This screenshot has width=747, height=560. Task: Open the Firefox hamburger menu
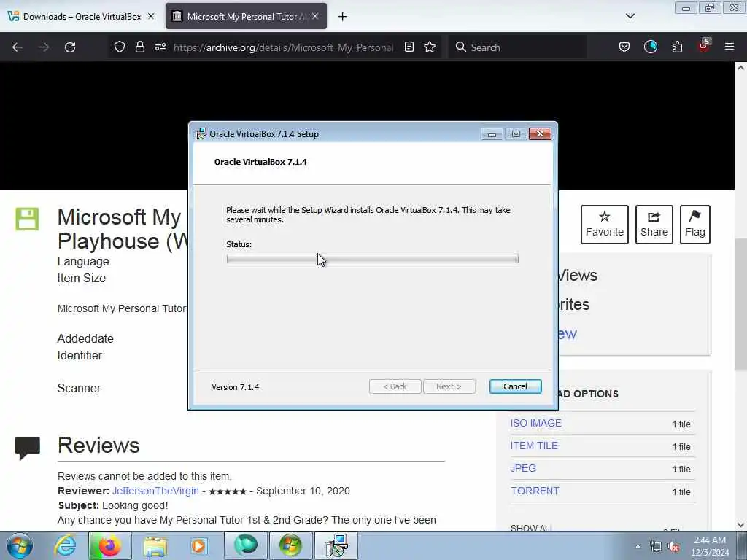point(729,47)
